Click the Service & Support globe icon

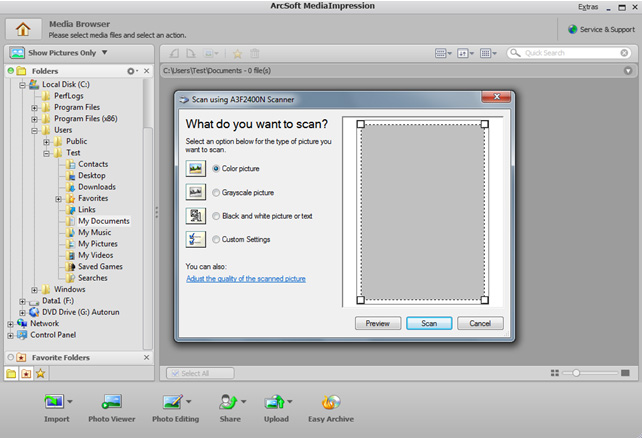572,29
